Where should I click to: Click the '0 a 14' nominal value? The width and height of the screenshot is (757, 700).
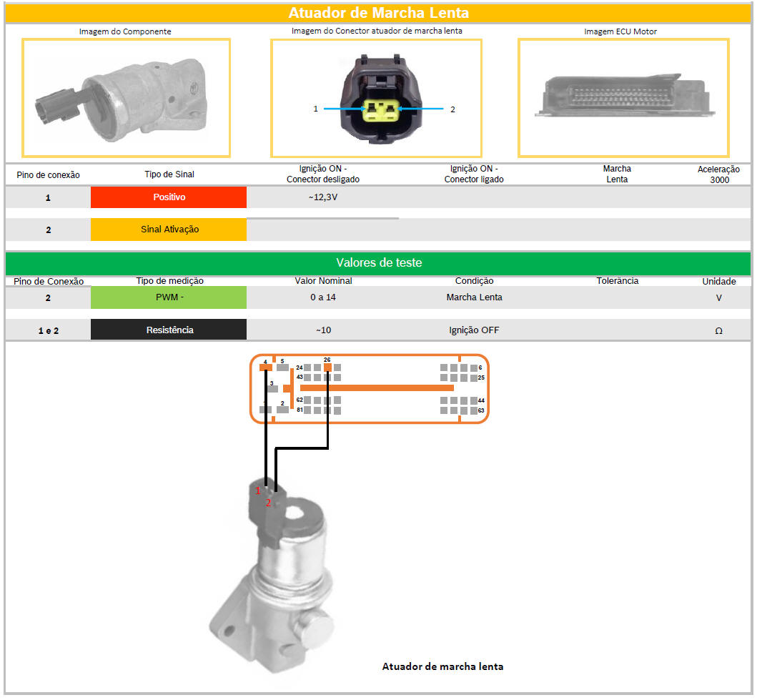322,297
